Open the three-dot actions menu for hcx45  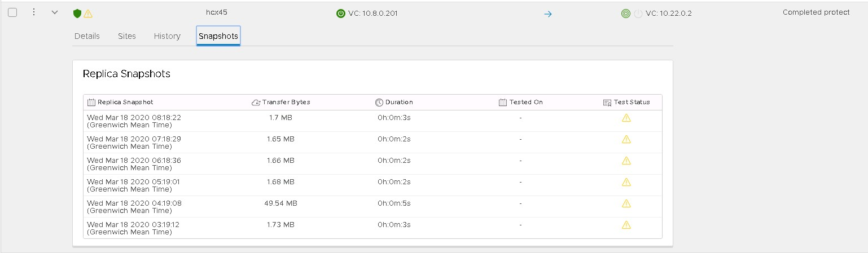coord(34,12)
